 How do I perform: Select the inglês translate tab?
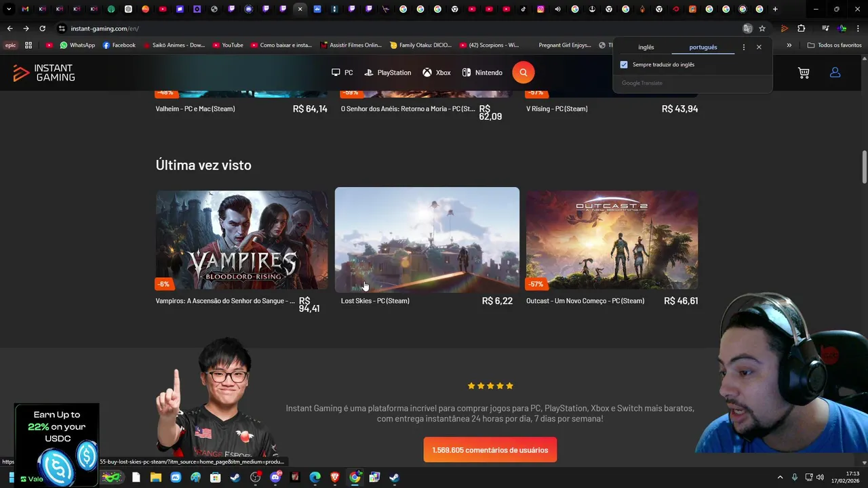click(x=646, y=47)
